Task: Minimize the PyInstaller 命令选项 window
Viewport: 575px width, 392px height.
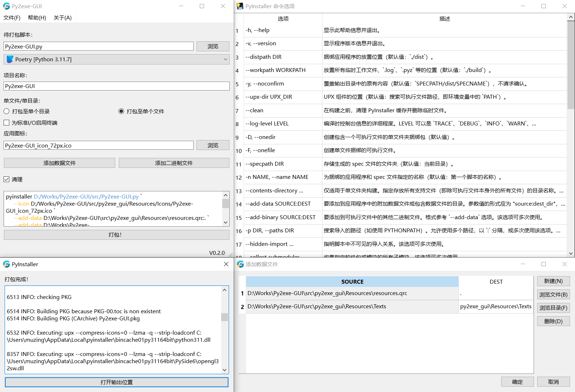Action: click(523, 6)
